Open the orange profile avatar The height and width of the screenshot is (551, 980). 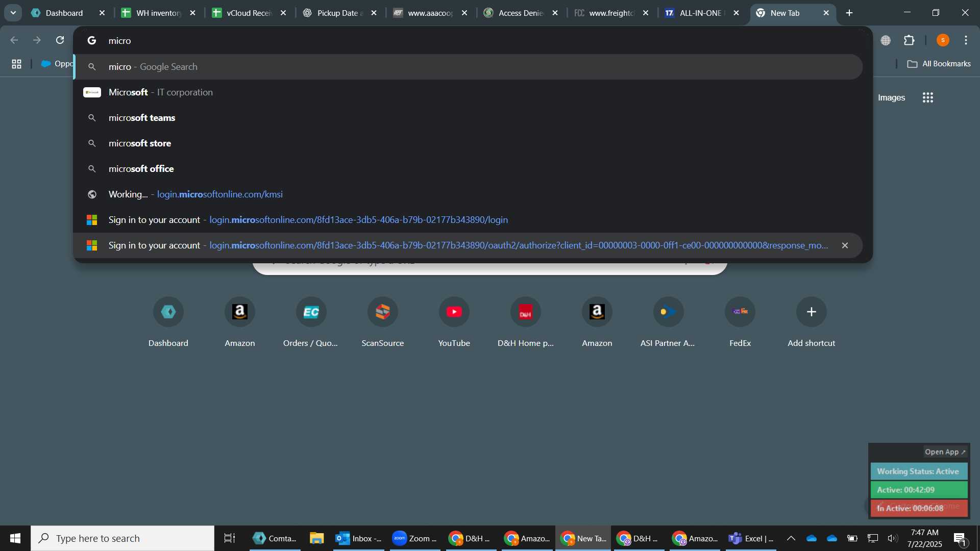pyautogui.click(x=943, y=40)
